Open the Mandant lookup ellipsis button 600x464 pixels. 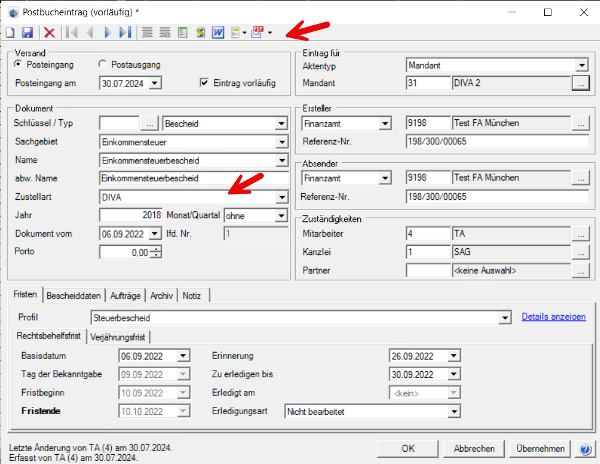point(580,83)
